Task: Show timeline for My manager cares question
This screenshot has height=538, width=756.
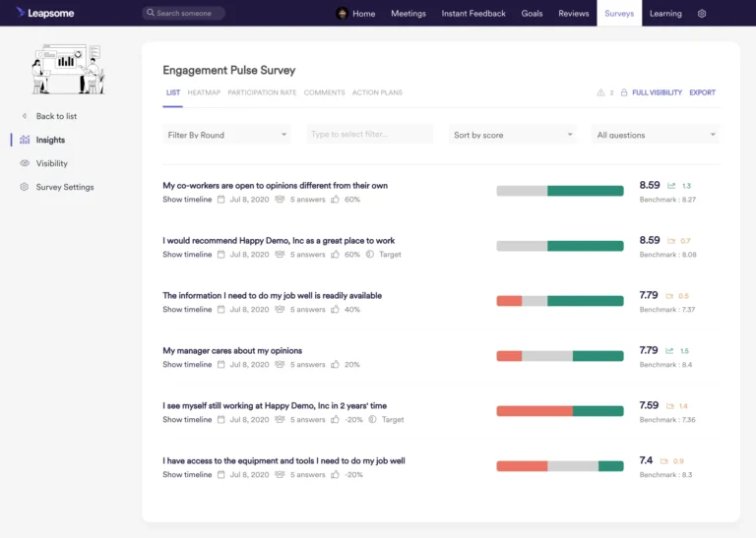Action: tap(187, 365)
